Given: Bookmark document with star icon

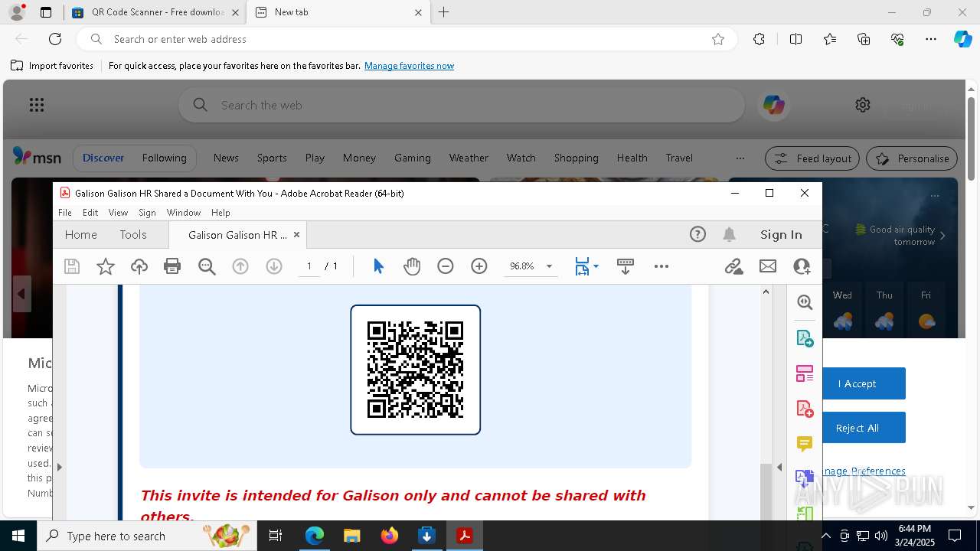Looking at the screenshot, I should pos(106,266).
